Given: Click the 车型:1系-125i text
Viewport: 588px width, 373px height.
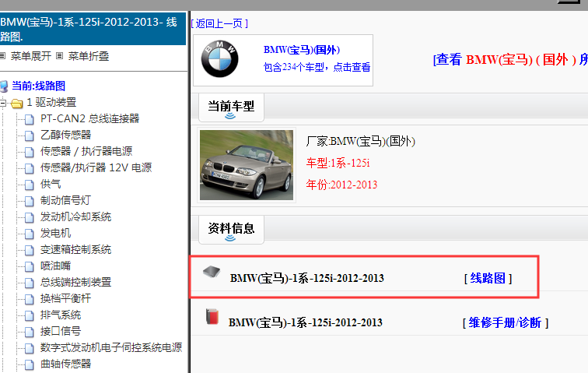Looking at the screenshot, I should tap(338, 164).
